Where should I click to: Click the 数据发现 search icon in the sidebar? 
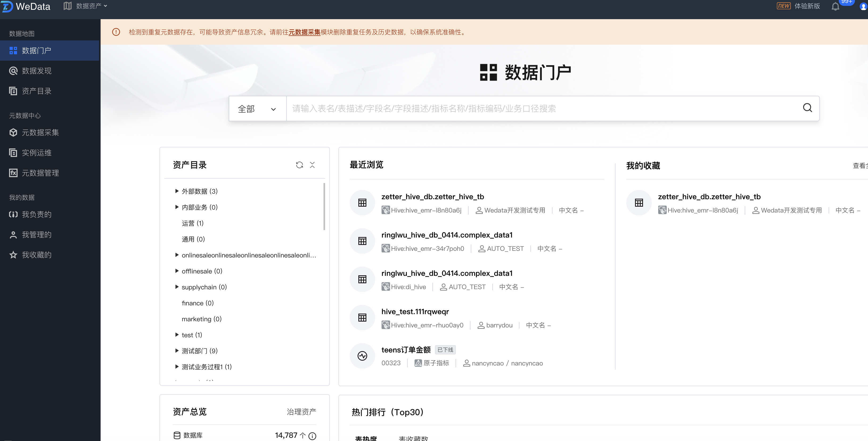tap(13, 71)
